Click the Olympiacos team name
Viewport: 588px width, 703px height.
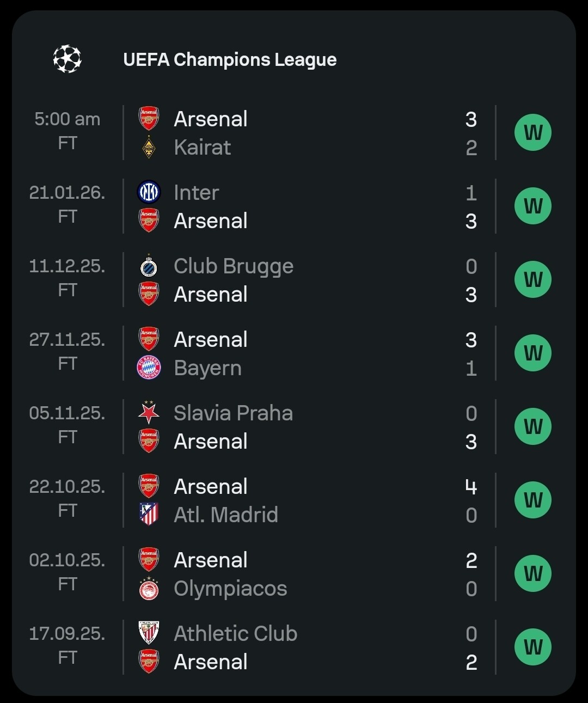230,589
